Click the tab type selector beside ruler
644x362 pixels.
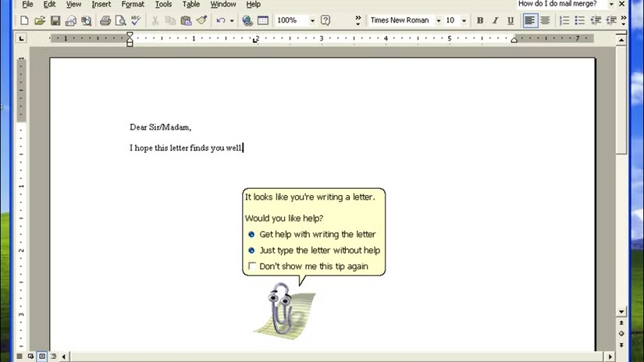click(21, 38)
